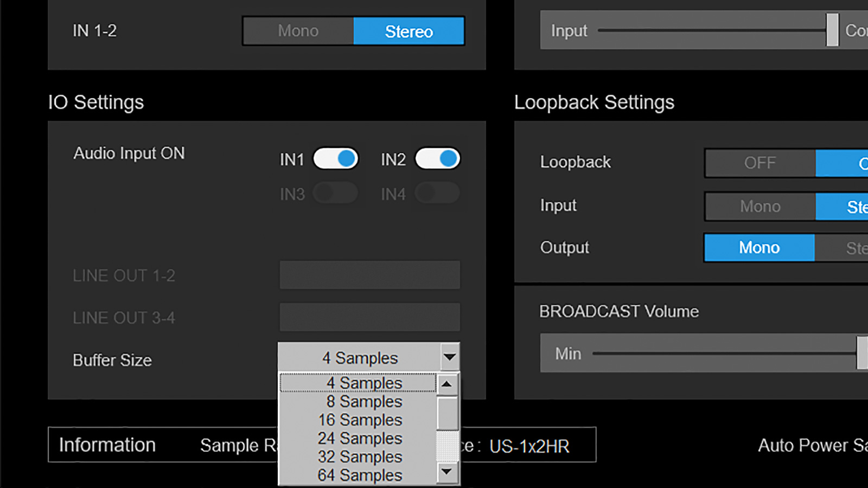
Task: Click the dropdown list scroll down arrow
Action: point(447,471)
